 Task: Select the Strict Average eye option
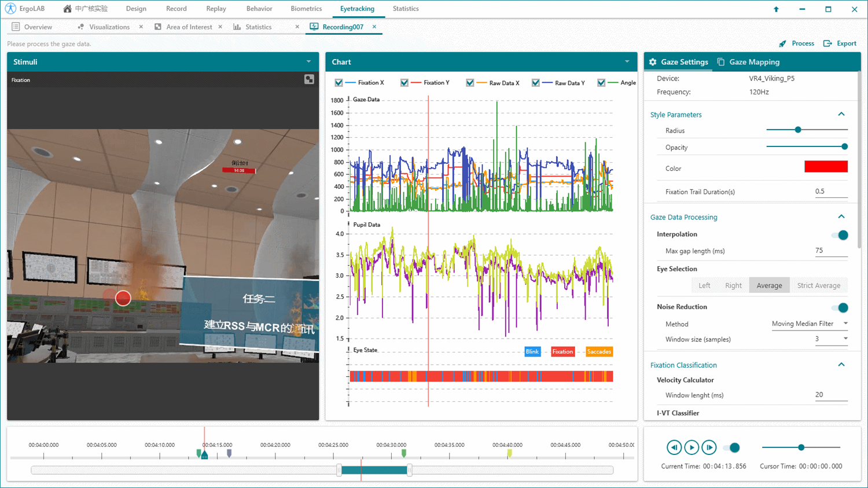point(818,285)
